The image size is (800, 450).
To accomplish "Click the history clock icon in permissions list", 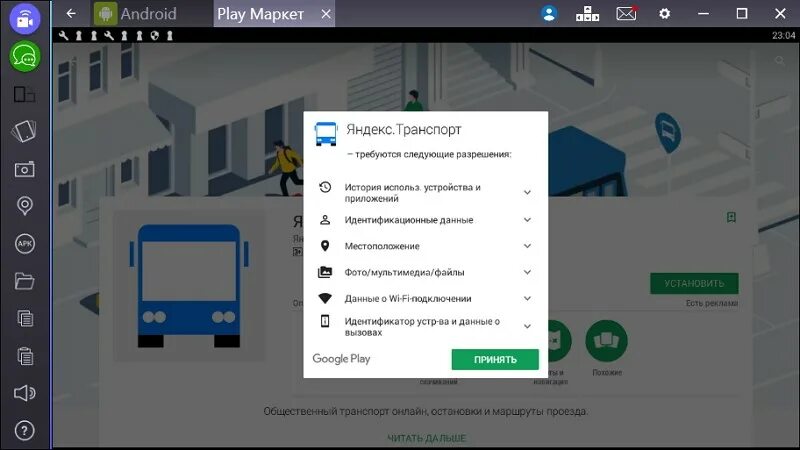I will (x=325, y=187).
